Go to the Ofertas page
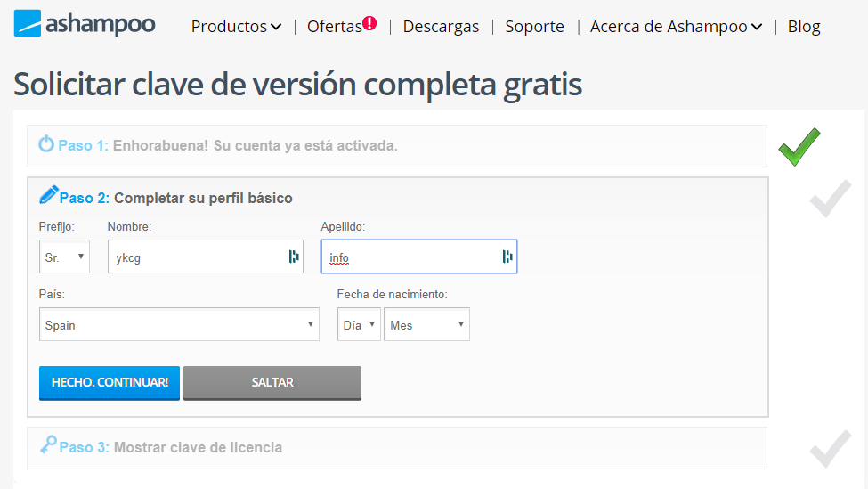Viewport: 868px width, 489px height. (335, 26)
